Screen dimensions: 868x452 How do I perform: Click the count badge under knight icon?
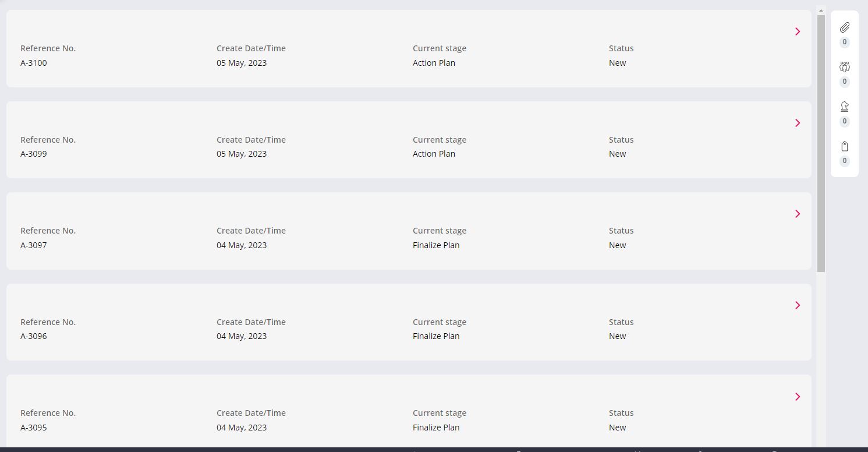[x=845, y=121]
